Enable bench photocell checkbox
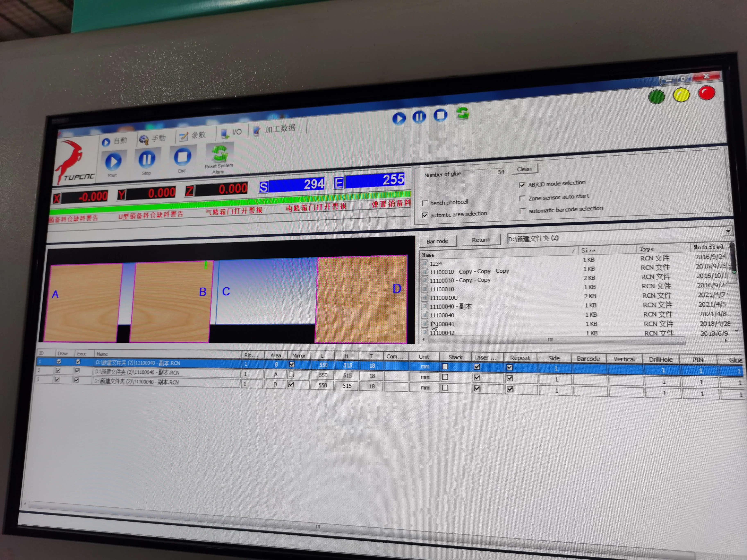This screenshot has height=560, width=747. coord(425,203)
